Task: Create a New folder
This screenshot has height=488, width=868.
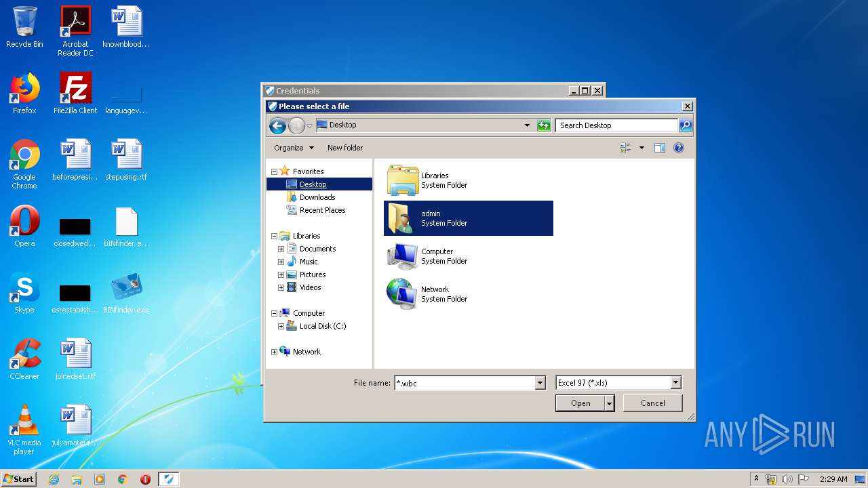Action: pos(345,148)
